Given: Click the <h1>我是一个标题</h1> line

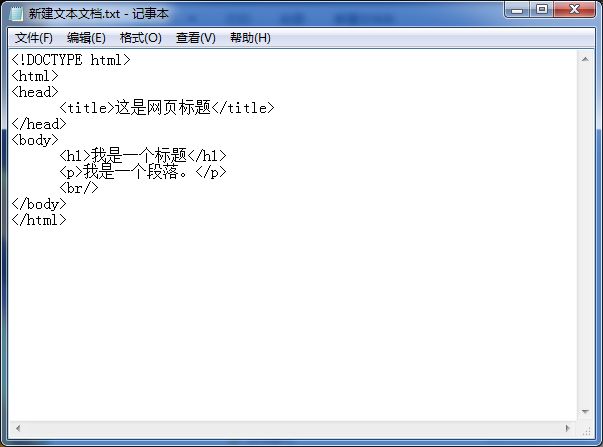Looking at the screenshot, I should 143,156.
